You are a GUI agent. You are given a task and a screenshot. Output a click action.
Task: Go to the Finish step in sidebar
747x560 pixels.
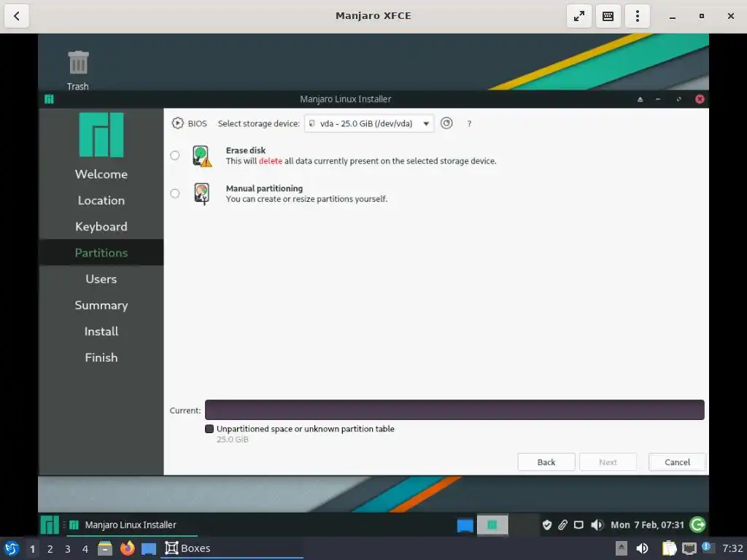[x=101, y=357]
